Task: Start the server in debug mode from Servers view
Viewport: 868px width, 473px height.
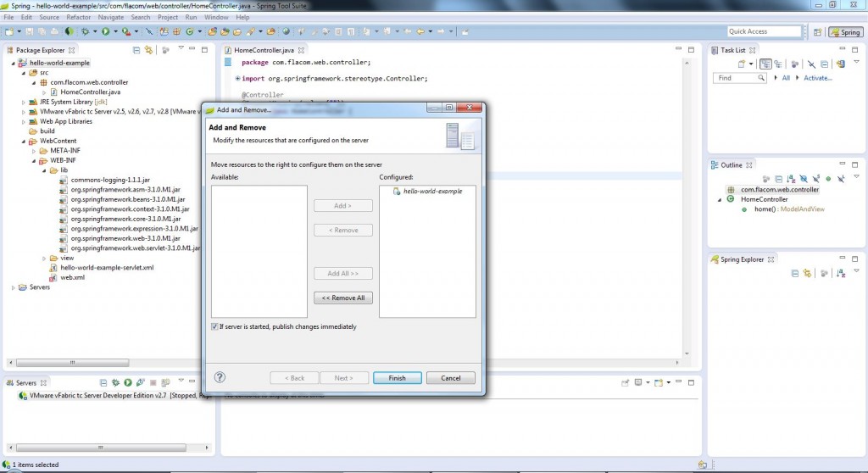Action: [115, 382]
